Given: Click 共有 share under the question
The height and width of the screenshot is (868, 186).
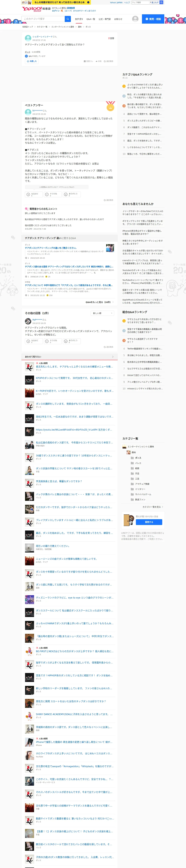Looking at the screenshot, I should tap(98, 61).
